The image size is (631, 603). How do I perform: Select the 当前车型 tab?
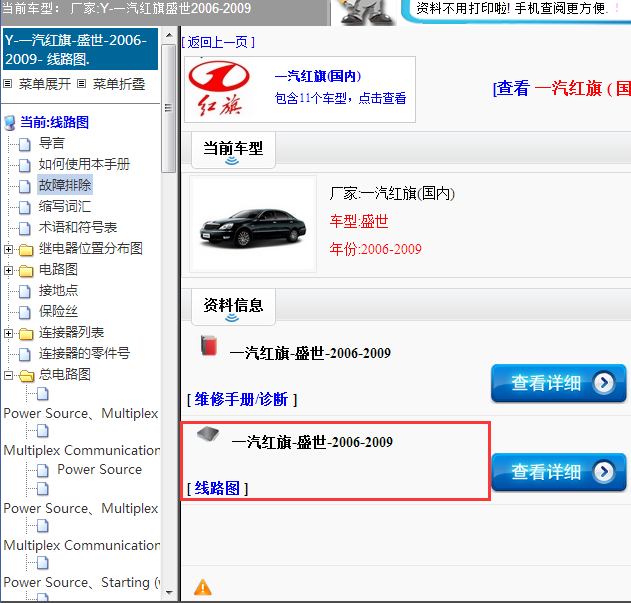coord(233,149)
